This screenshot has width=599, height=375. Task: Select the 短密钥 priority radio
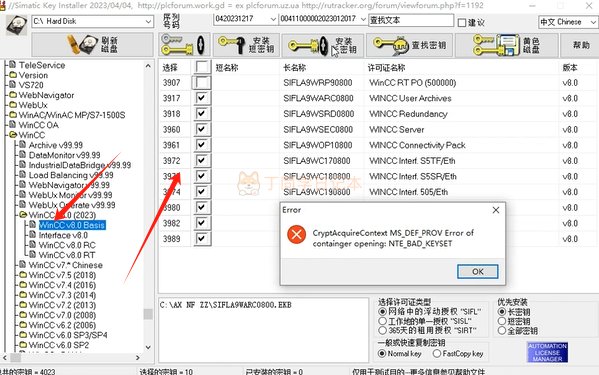(502, 321)
